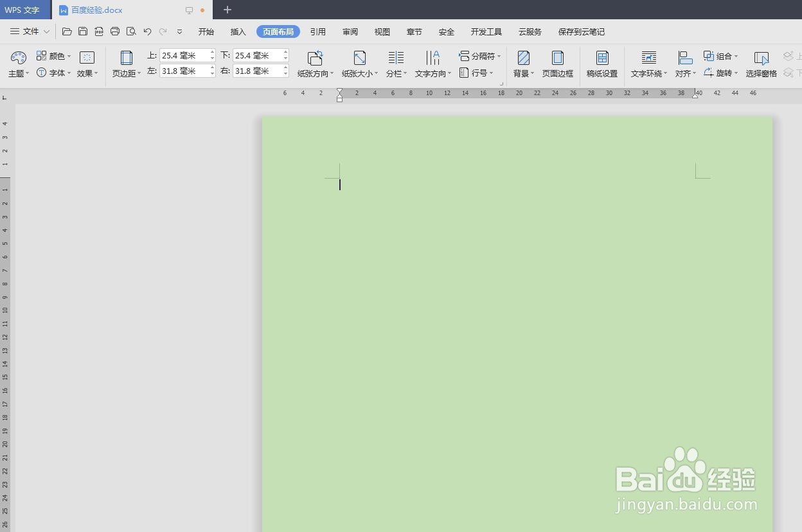The image size is (802, 532).
Task: Expand the 纸张大小 dropdown arrow
Action: point(376,74)
